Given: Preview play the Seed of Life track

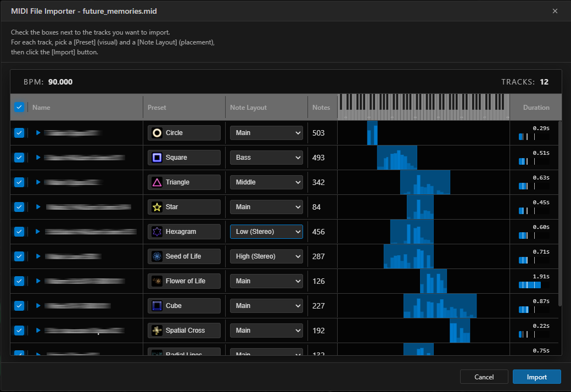Looking at the screenshot, I should coord(38,256).
